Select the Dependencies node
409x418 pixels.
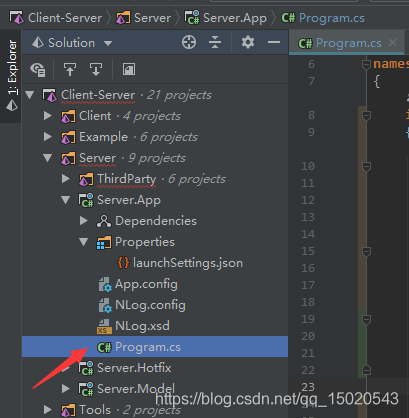click(155, 221)
